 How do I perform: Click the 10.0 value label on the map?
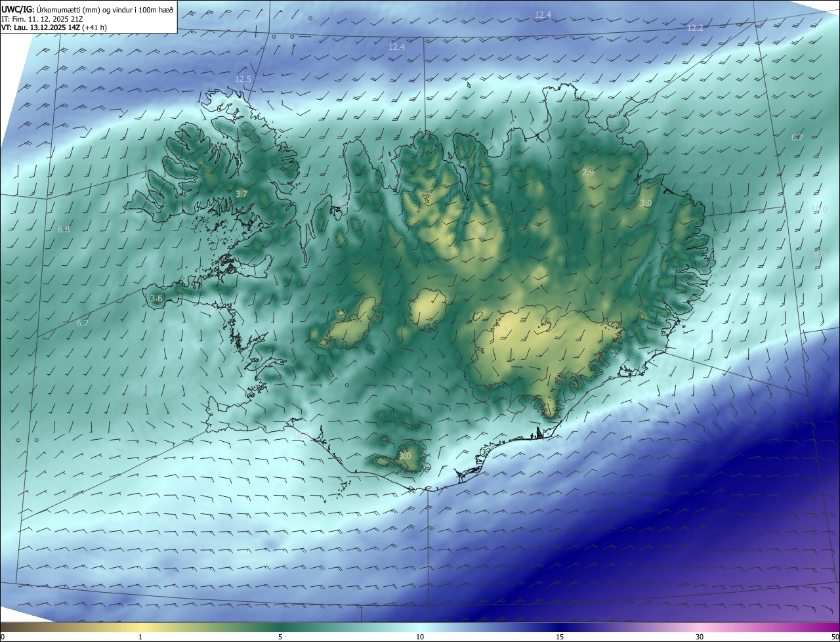tap(820, 209)
